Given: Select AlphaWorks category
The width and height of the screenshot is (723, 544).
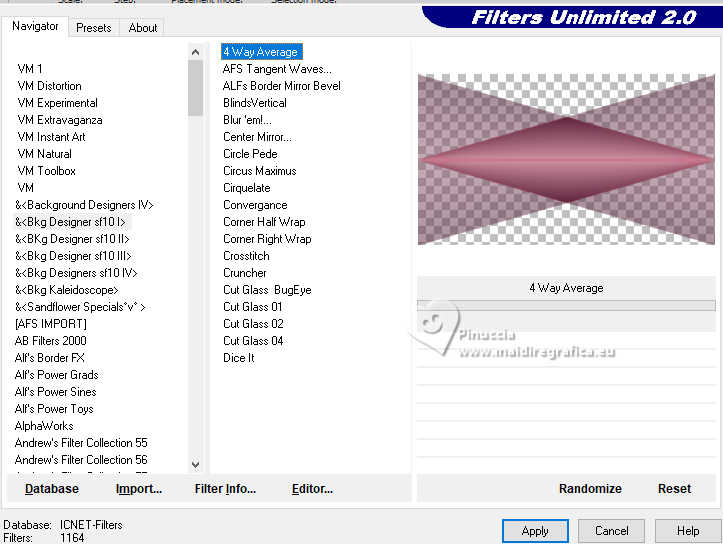Looking at the screenshot, I should [44, 426].
